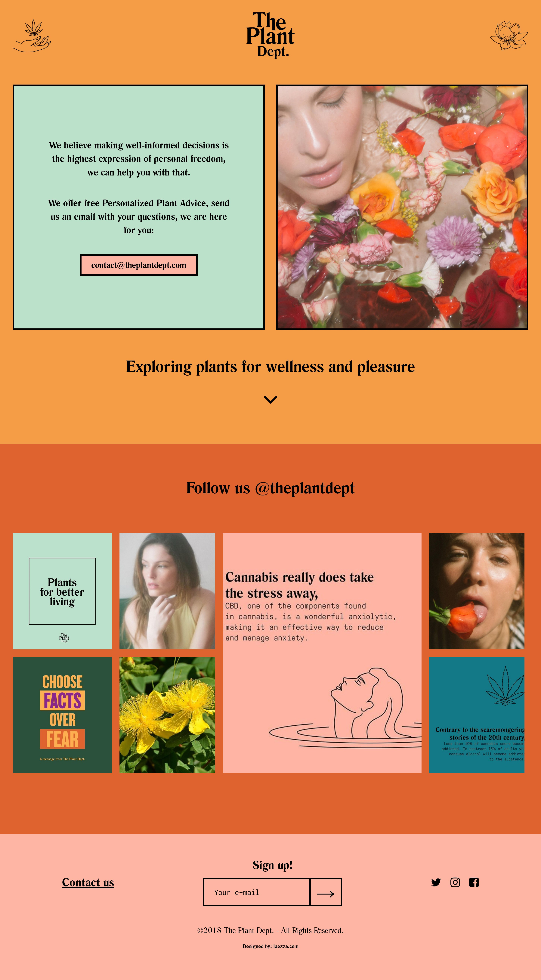Open the teal scaremongering stories post
The height and width of the screenshot is (980, 541).
pos(477,715)
